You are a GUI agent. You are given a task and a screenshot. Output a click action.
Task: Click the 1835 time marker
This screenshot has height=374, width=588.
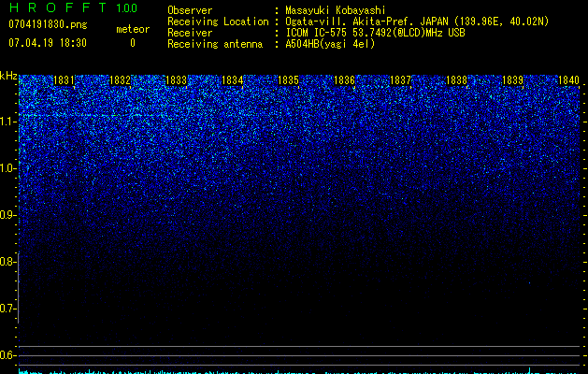click(288, 80)
